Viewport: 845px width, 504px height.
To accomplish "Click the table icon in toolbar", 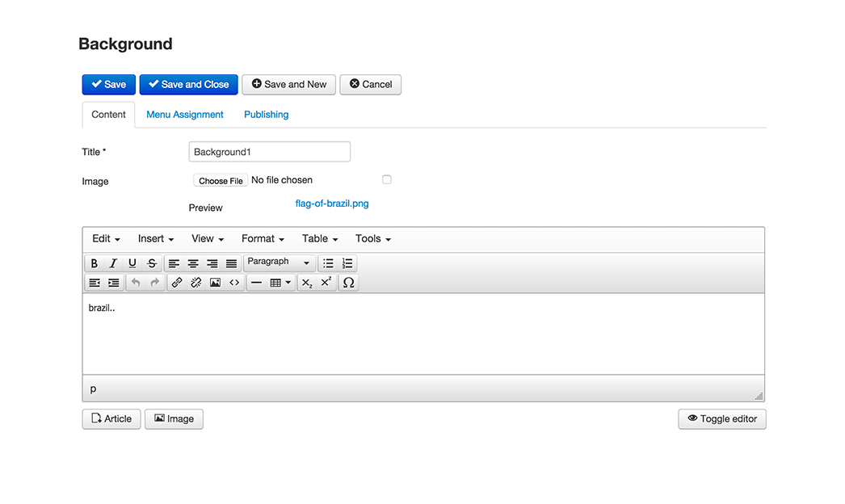I will [275, 283].
